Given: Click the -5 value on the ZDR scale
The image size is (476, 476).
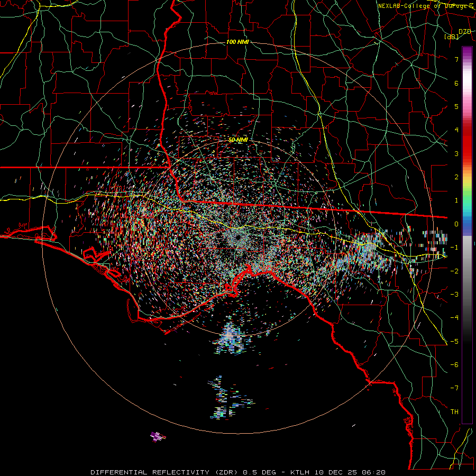Looking at the screenshot, I should pyautogui.click(x=454, y=341).
